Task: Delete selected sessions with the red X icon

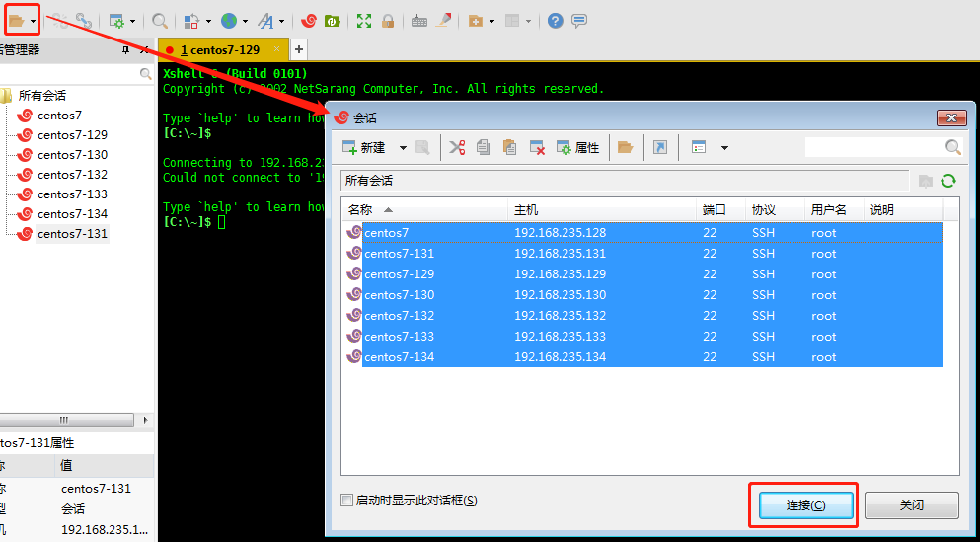Action: coord(537,147)
